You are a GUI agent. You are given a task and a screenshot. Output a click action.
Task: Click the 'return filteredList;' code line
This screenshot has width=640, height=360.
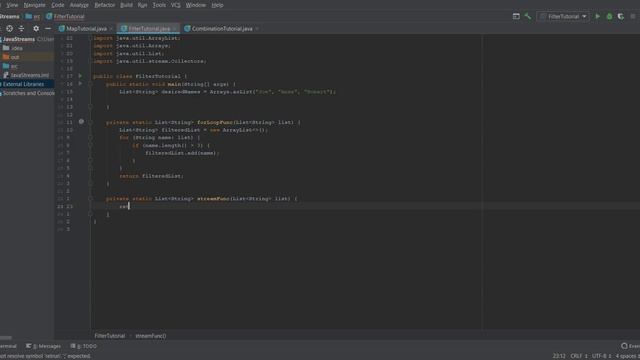click(151, 176)
